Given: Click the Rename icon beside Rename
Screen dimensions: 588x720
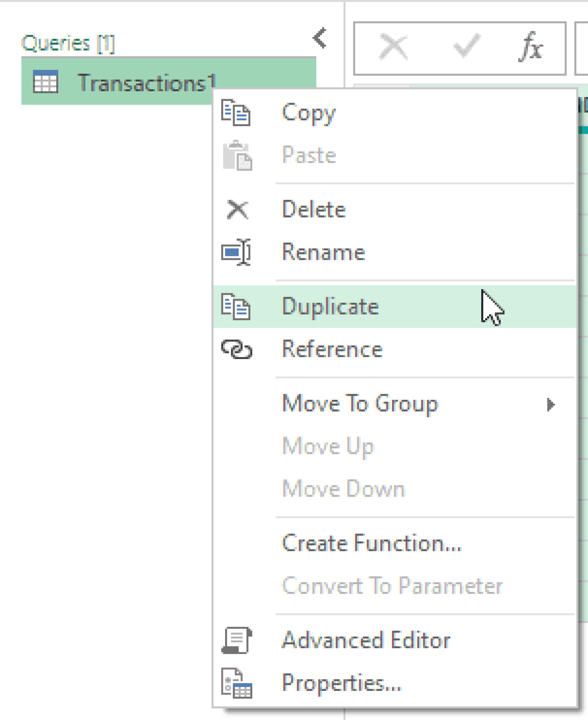Looking at the screenshot, I should [x=237, y=252].
